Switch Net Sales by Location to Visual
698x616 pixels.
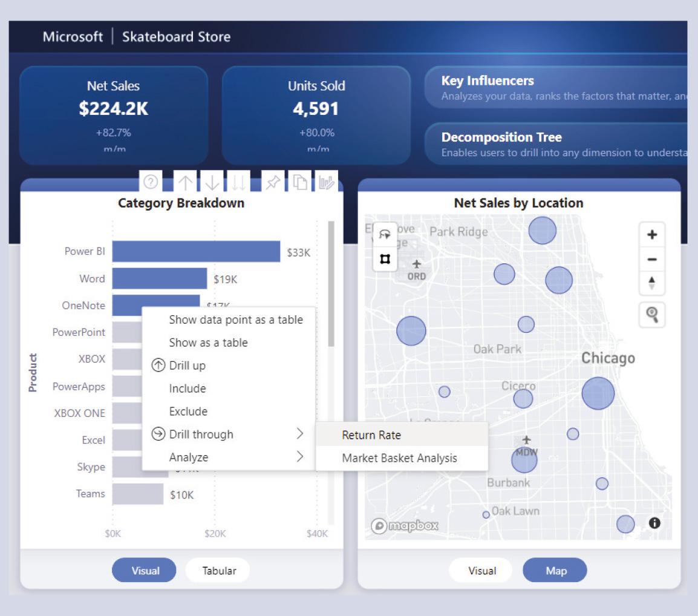[x=481, y=570]
